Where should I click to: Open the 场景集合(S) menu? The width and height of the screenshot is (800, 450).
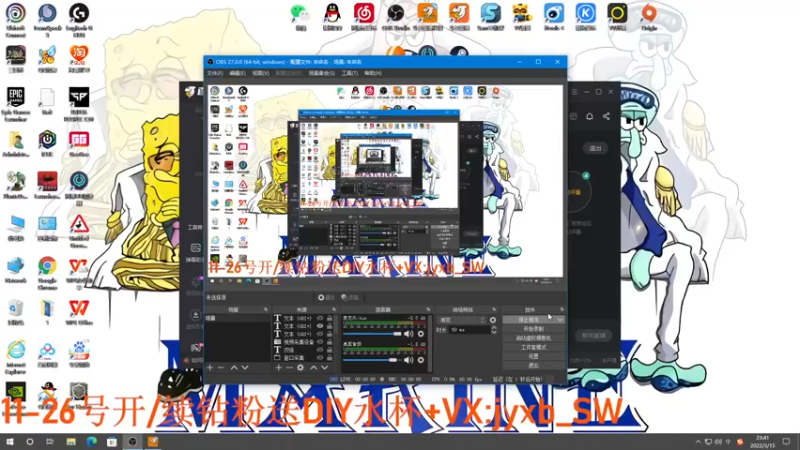coord(321,73)
